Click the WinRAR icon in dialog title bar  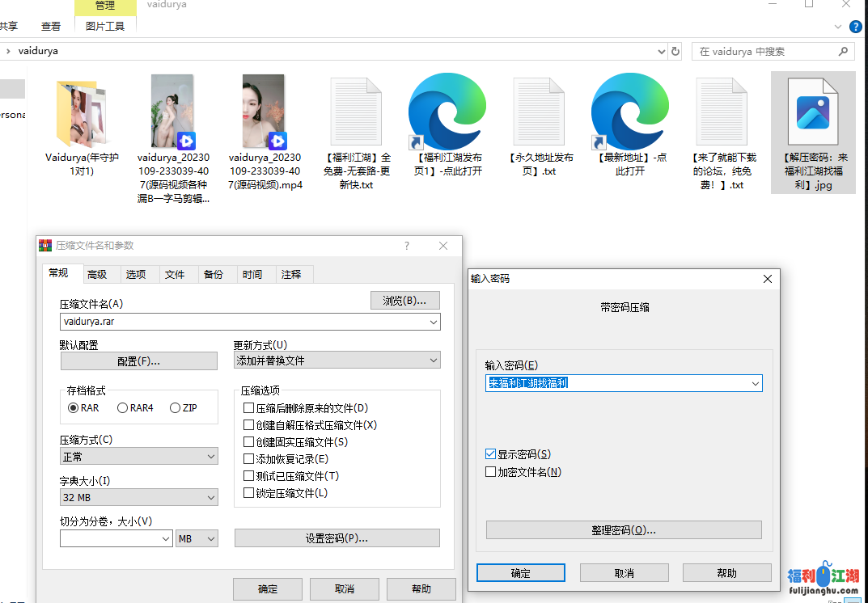coord(46,245)
